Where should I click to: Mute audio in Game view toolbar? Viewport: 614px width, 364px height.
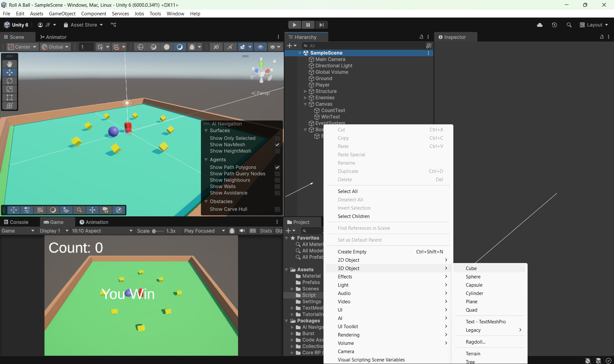(242, 231)
